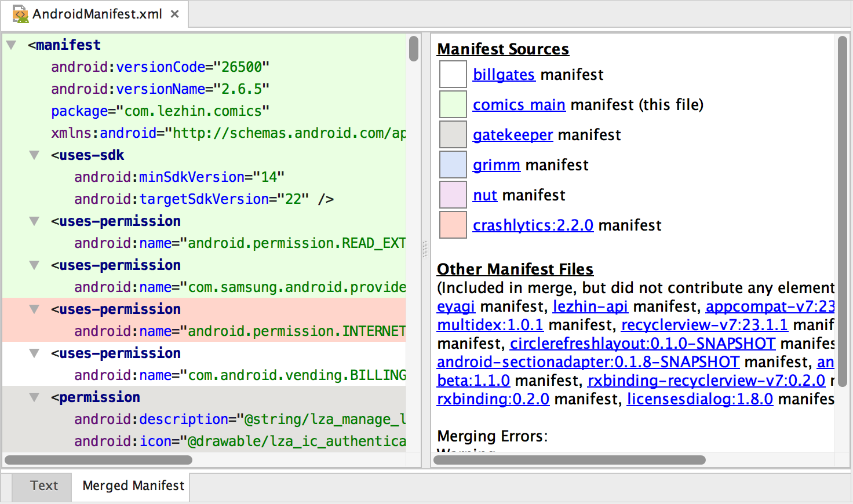Collapse the root manifest element
This screenshot has height=504, width=853.
11,45
